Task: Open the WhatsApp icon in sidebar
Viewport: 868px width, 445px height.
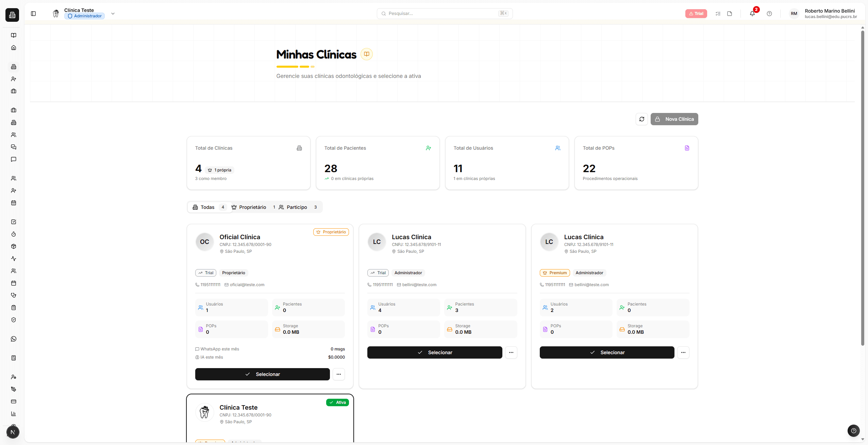Action: coord(14,339)
